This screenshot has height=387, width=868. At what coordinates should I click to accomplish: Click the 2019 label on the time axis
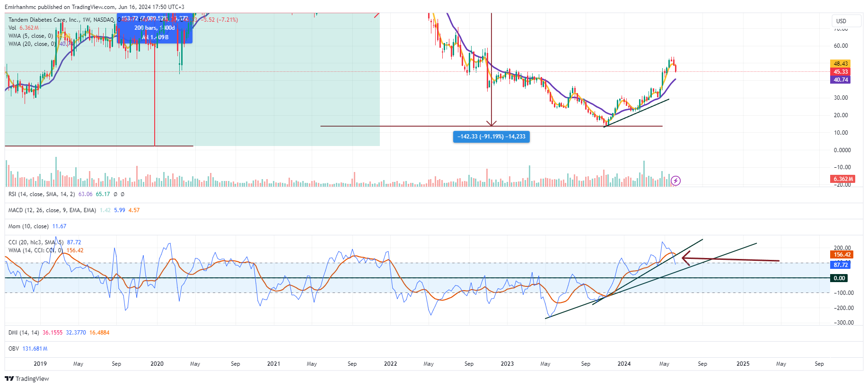40,364
